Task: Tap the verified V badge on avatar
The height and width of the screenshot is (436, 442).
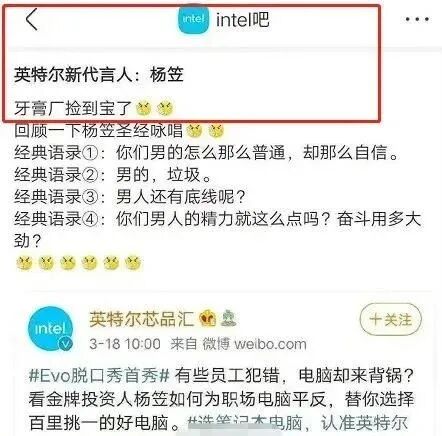Action: [x=66, y=344]
